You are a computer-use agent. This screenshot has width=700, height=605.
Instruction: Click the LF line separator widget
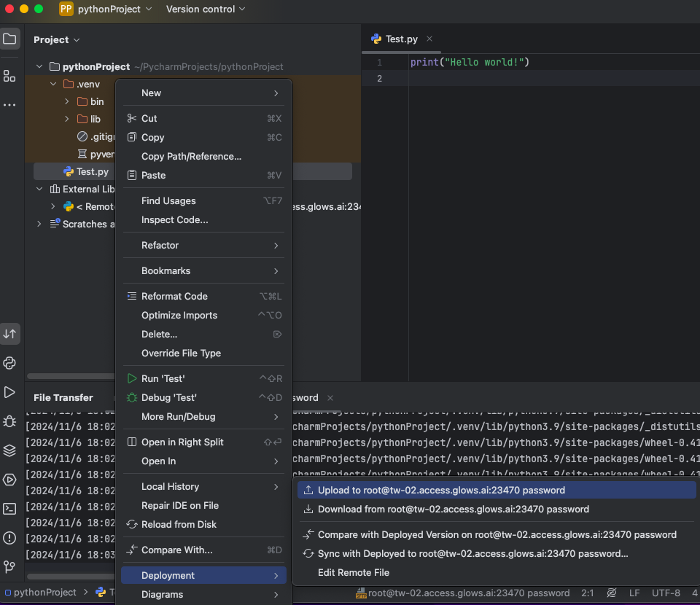634,593
